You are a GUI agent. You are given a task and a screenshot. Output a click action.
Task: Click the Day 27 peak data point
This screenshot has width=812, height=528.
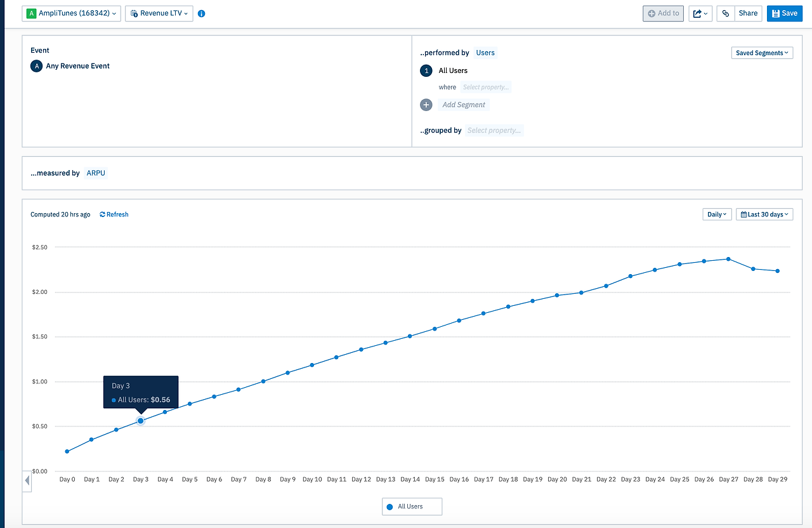[728, 259]
